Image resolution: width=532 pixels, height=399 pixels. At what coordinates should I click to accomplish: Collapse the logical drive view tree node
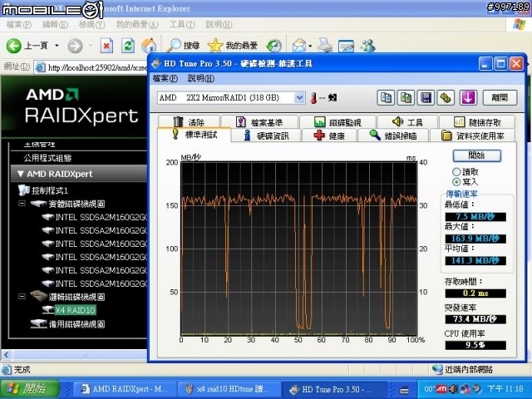pos(22,297)
